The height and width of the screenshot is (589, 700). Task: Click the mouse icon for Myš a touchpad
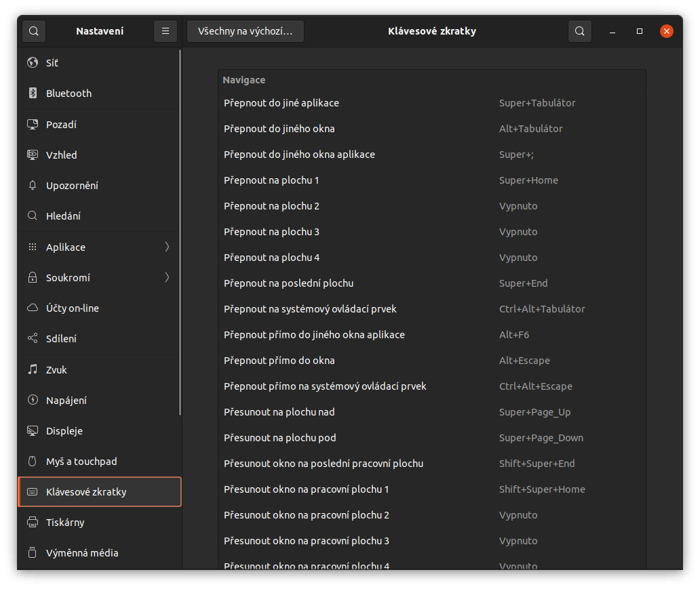33,462
